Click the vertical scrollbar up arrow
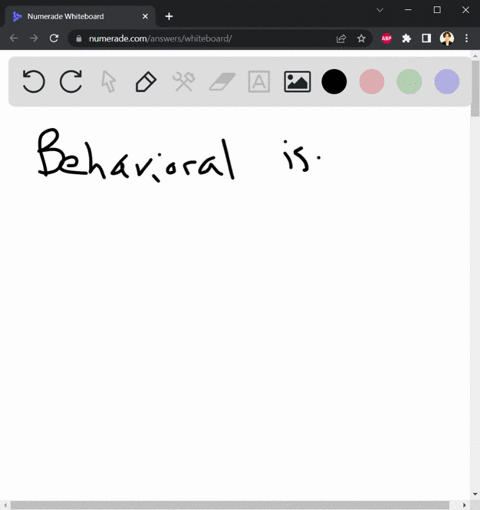Image resolution: width=480 pixels, height=510 pixels. click(x=475, y=56)
